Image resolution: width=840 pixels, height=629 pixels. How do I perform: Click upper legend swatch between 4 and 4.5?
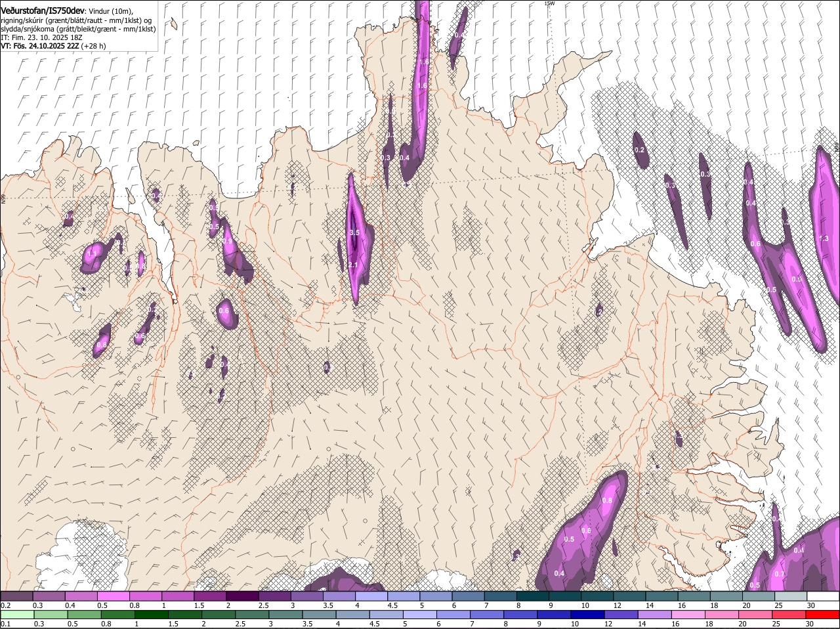(371, 596)
